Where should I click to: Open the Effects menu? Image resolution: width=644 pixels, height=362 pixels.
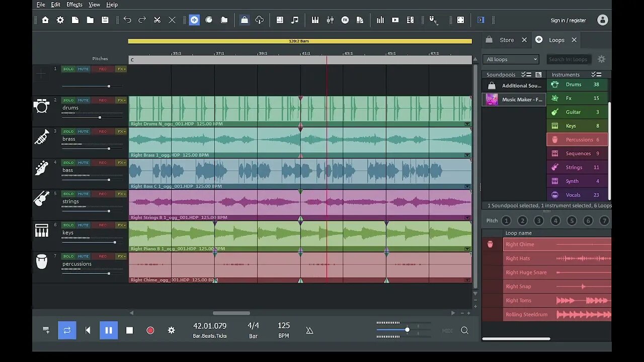pyautogui.click(x=74, y=5)
